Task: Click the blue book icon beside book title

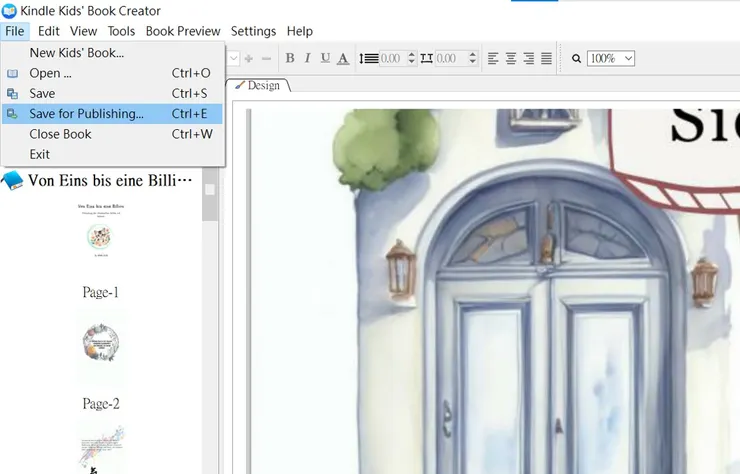Action: point(12,180)
